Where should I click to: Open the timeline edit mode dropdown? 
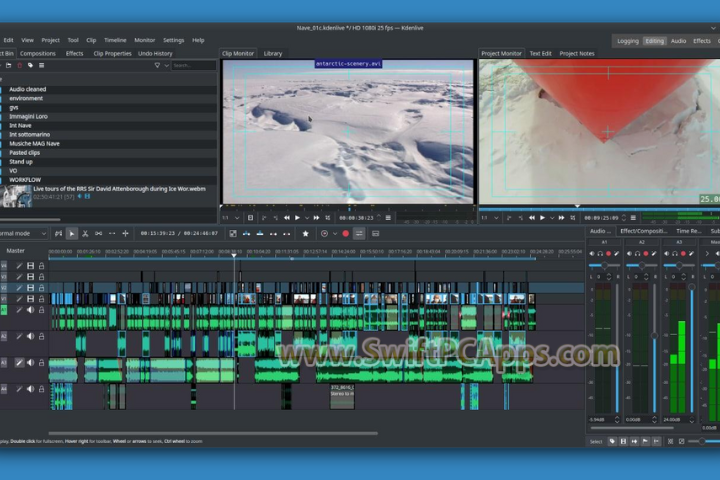(x=23, y=233)
